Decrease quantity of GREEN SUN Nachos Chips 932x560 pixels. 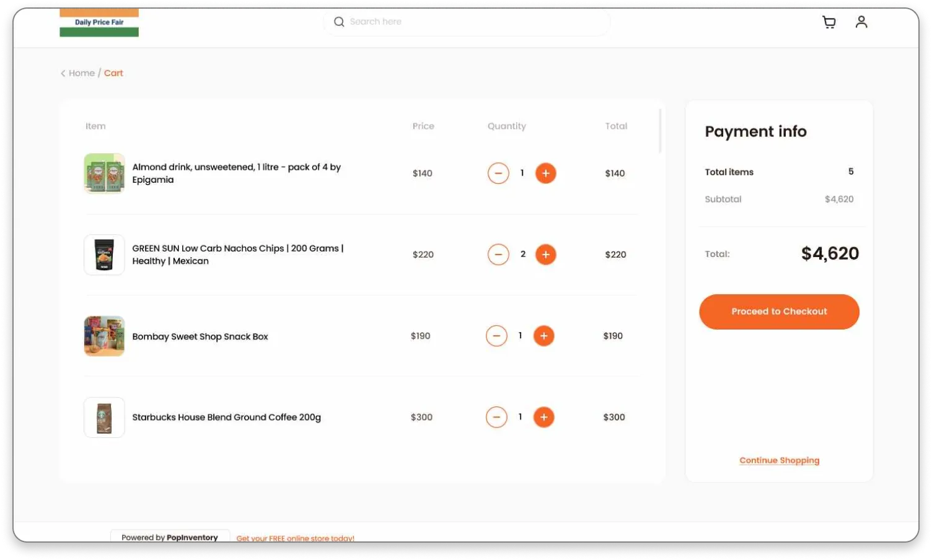498,255
